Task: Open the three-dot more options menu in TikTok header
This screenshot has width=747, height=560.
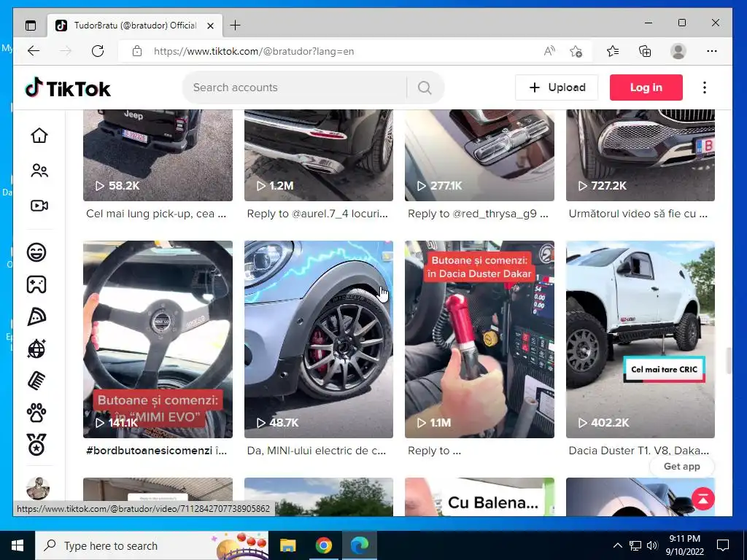Action: click(705, 87)
